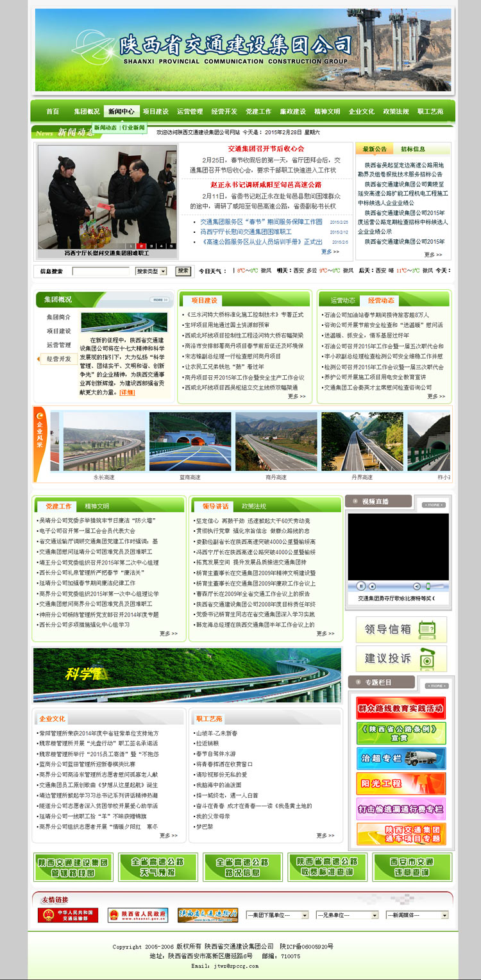
Task: Open the 阳光工程 banner
Action: click(401, 783)
